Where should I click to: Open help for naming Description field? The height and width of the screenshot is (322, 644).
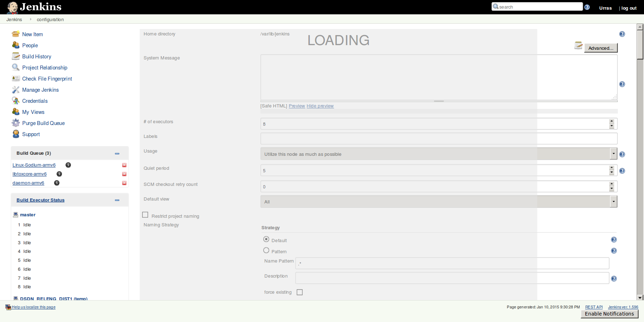click(x=614, y=279)
